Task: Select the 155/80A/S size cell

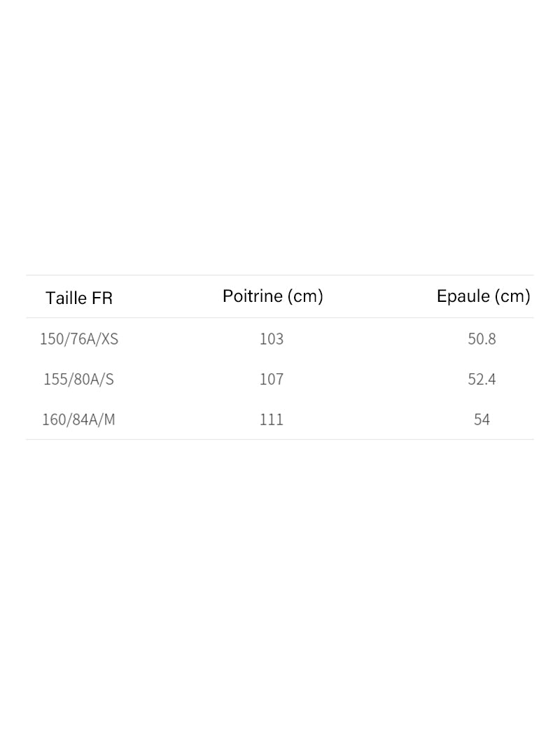Action: click(78, 379)
